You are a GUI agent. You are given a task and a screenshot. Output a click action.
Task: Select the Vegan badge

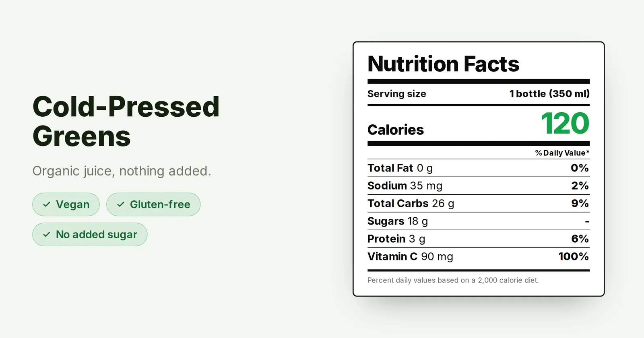pos(66,204)
